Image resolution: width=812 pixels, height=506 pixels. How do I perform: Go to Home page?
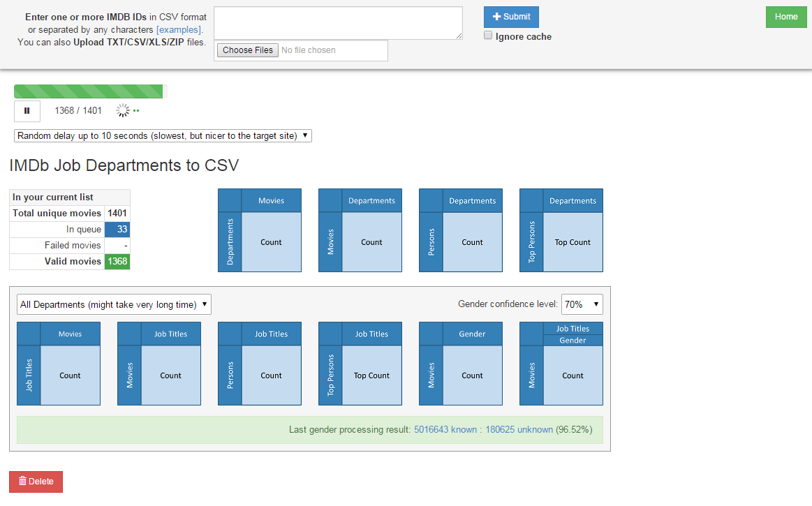coord(785,17)
